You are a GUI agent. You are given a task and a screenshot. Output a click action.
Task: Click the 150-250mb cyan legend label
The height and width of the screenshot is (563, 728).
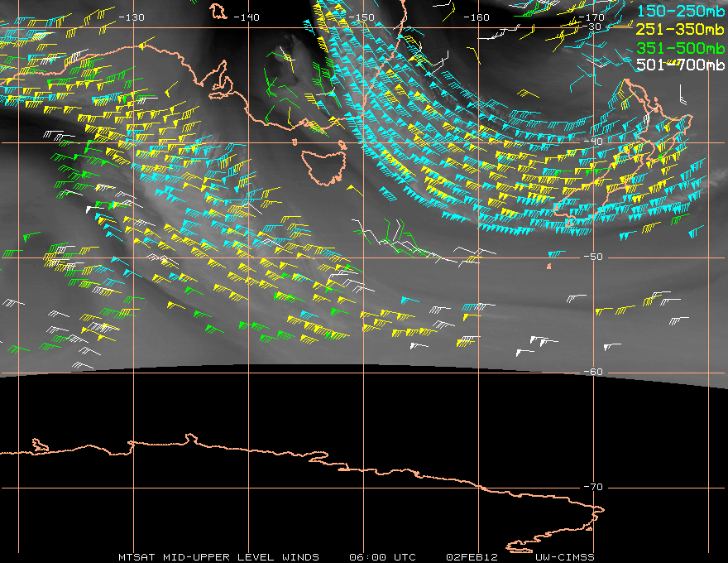[x=681, y=11]
